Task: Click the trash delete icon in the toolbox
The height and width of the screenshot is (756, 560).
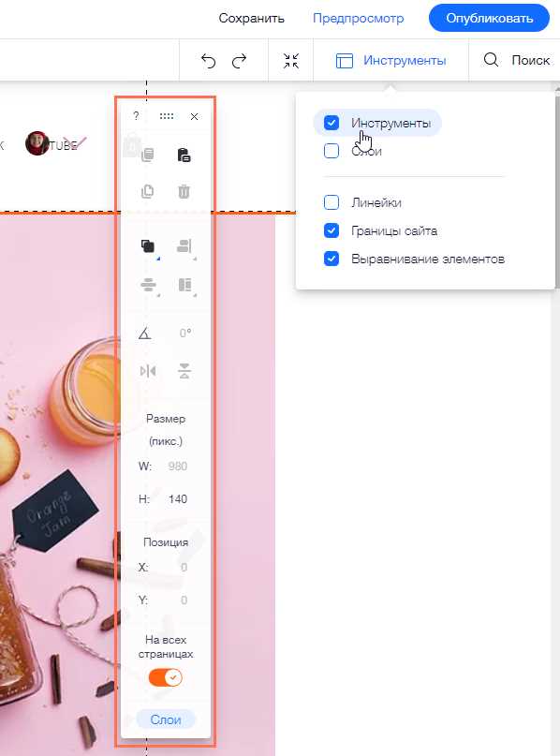Action: (x=184, y=191)
